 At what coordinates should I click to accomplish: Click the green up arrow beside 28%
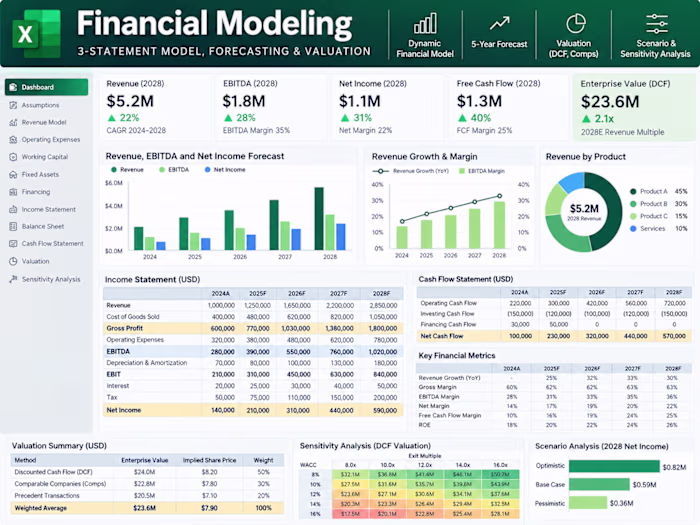pyautogui.click(x=228, y=118)
